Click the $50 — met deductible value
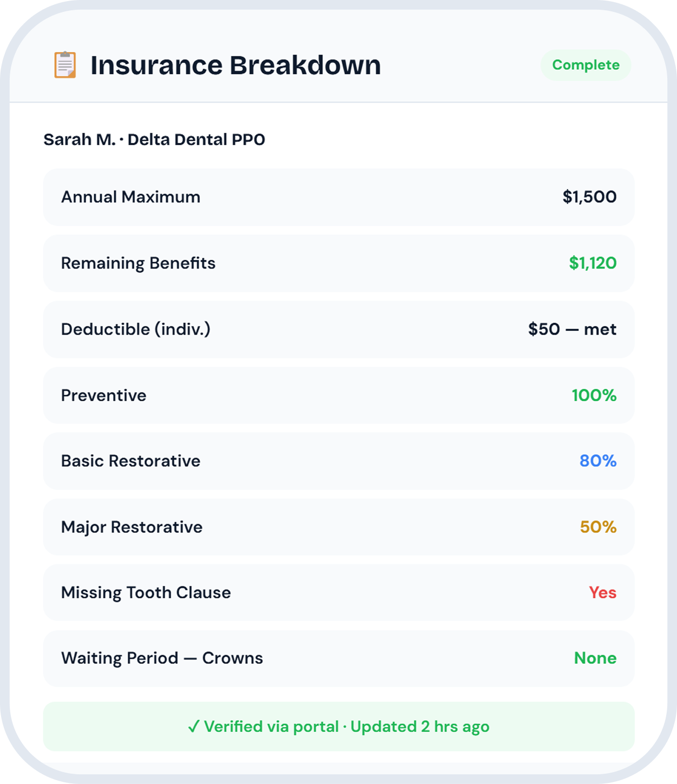The image size is (677, 784). [x=572, y=329]
